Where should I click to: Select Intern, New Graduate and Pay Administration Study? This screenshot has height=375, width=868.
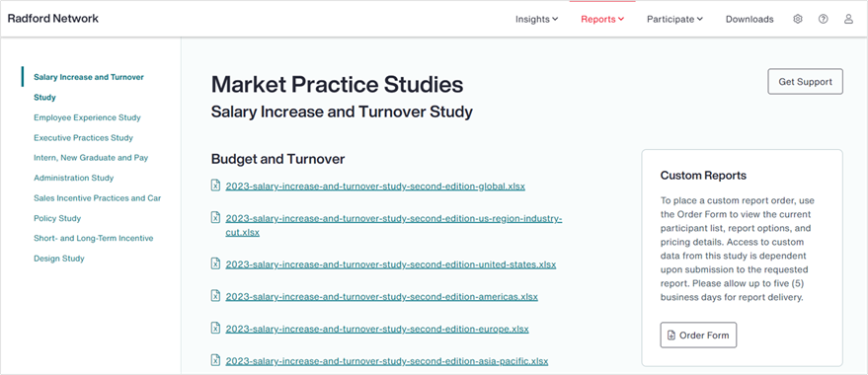tap(91, 168)
